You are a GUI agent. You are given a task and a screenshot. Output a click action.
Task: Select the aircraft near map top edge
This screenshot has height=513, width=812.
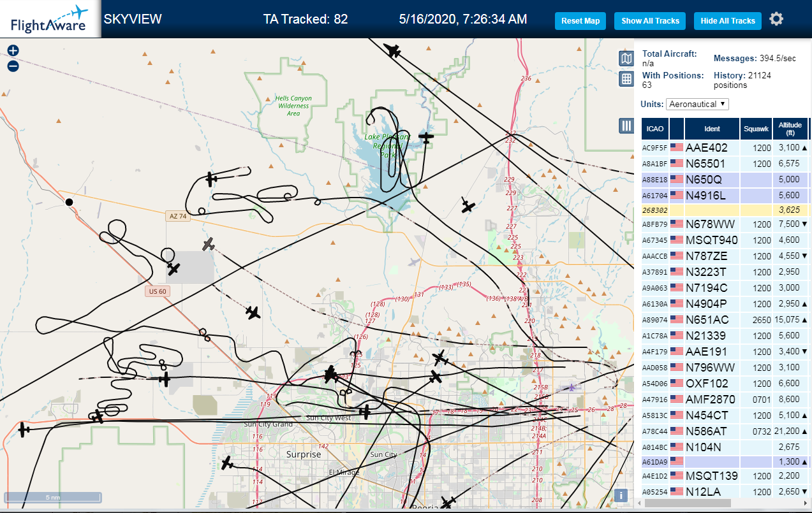pyautogui.click(x=393, y=50)
